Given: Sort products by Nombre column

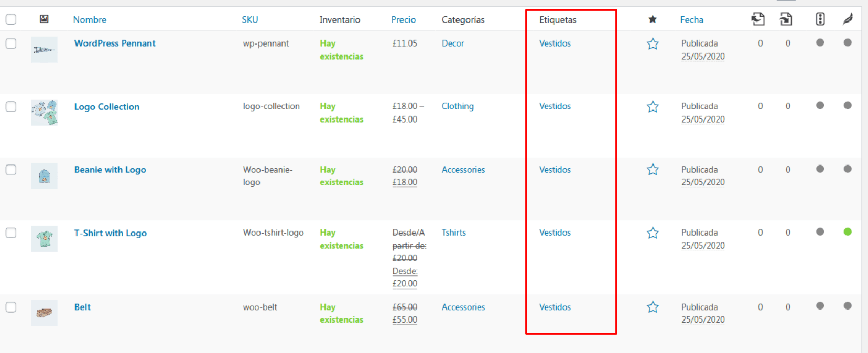Looking at the screenshot, I should (x=90, y=19).
